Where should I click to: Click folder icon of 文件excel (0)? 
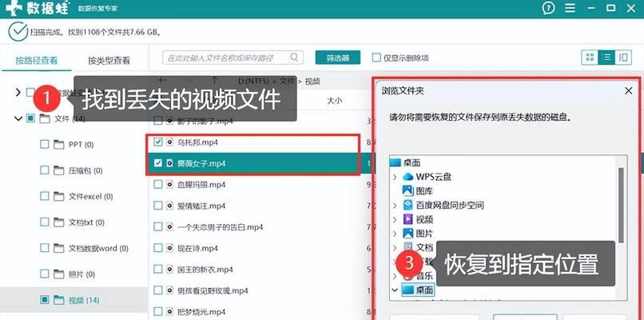point(59,197)
